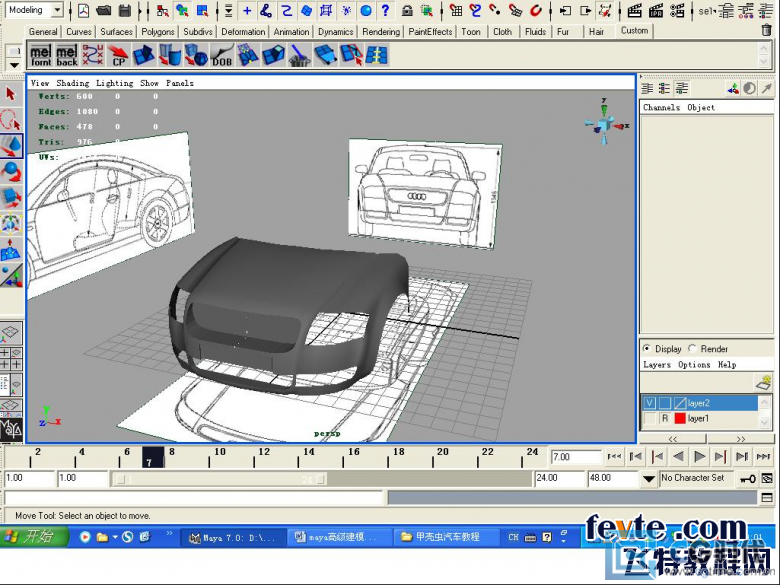Click frame 12 on the time slider
Screen dimensions: 780x585
point(254,458)
